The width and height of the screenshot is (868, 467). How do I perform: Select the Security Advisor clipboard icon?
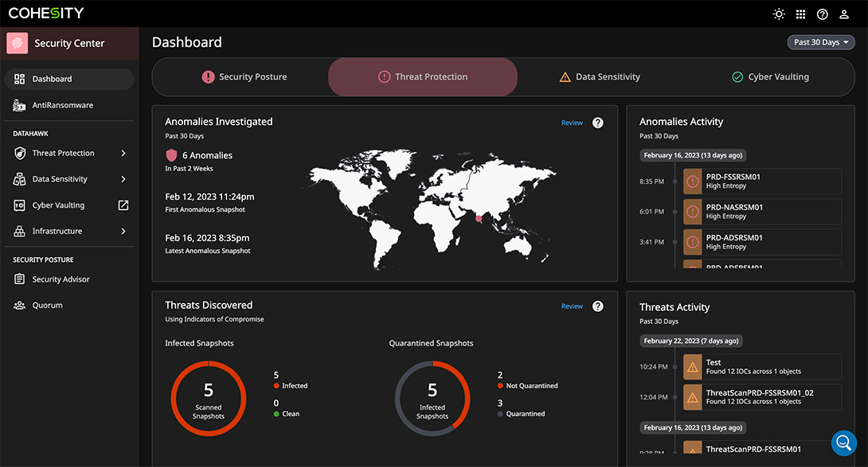tap(19, 278)
